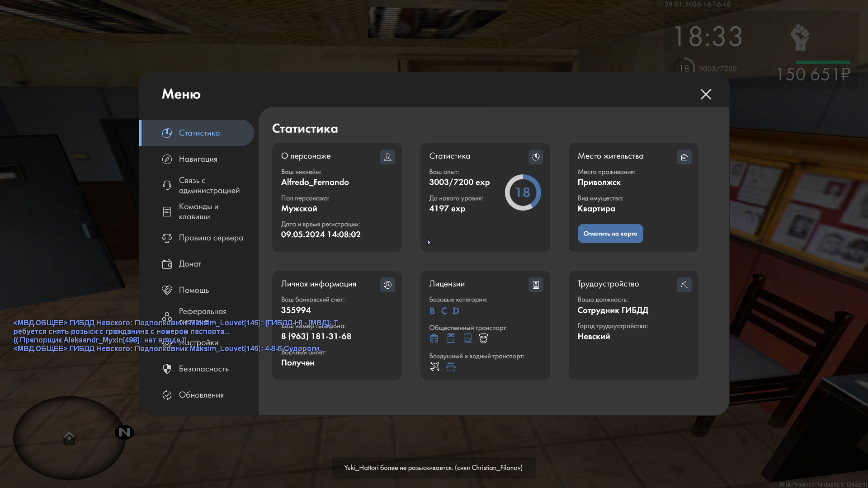Screen dimensions: 868x488
Task: Open Правила сервера section
Action: point(211,238)
